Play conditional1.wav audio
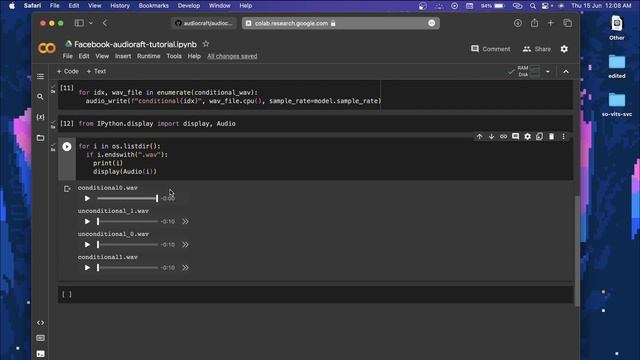 [87, 268]
